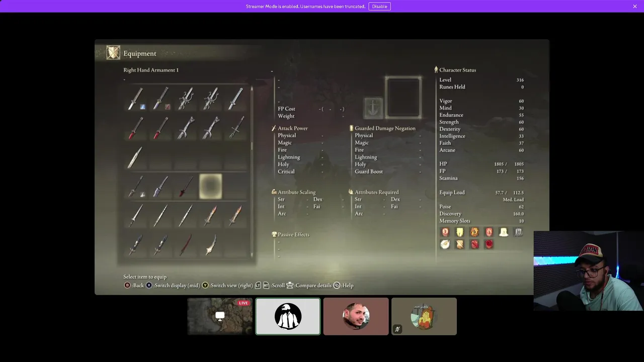This screenshot has width=644, height=362.
Task: Select the first sword with blue badge, top row
Action: point(136,99)
